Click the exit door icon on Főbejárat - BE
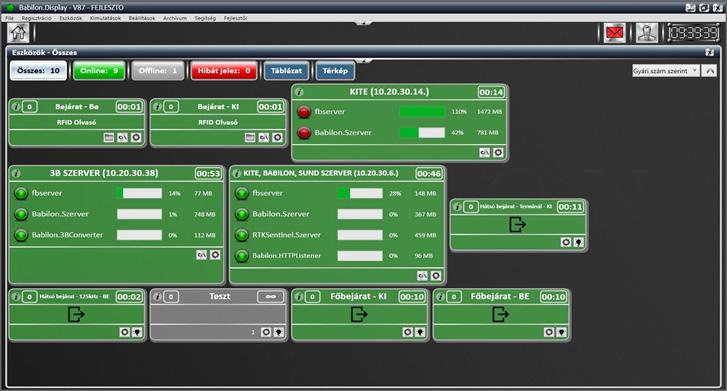Viewport: 727px width, 391px height. [501, 314]
